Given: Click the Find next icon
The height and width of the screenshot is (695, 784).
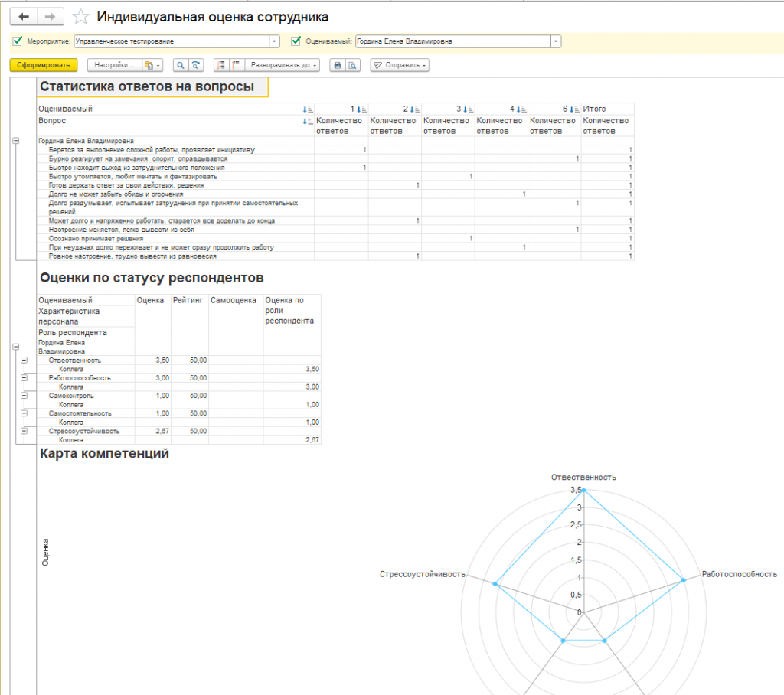Looking at the screenshot, I should (x=195, y=65).
